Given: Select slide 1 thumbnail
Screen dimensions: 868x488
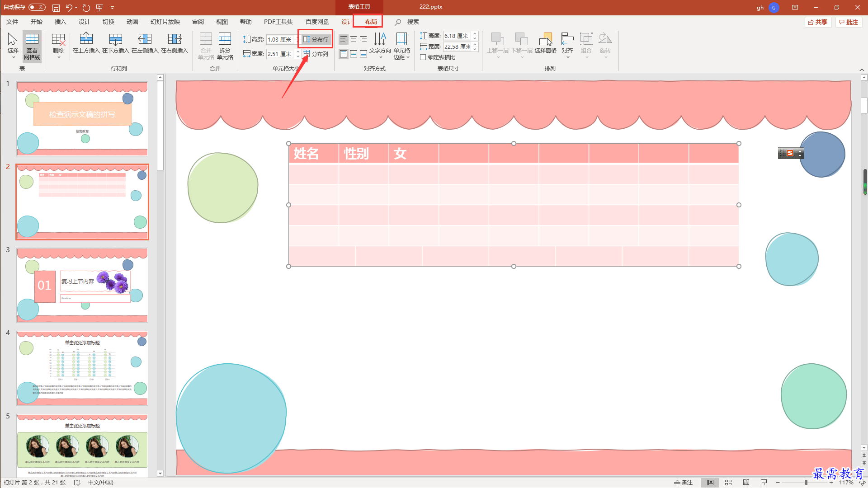Looking at the screenshot, I should click(x=82, y=119).
